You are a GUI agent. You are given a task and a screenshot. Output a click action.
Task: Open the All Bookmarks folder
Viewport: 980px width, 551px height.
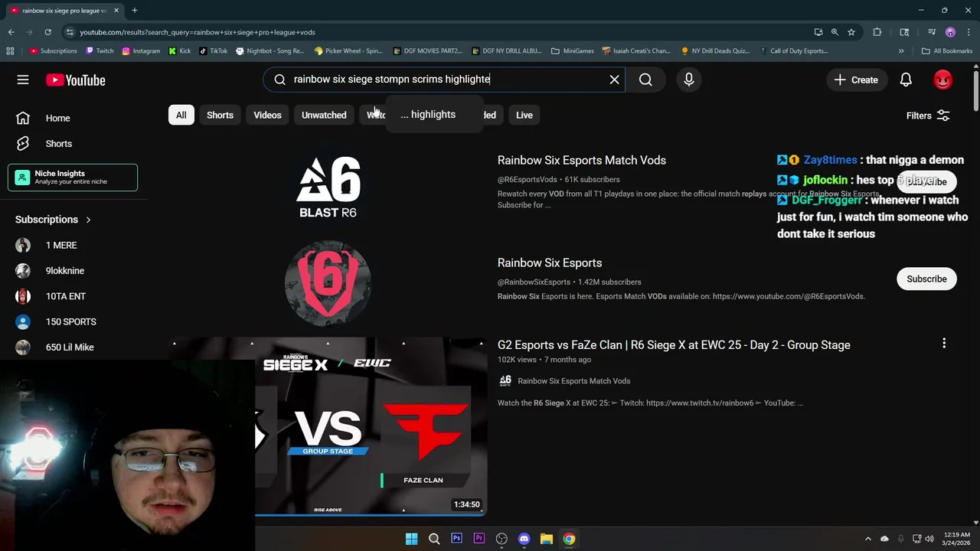pyautogui.click(x=947, y=51)
